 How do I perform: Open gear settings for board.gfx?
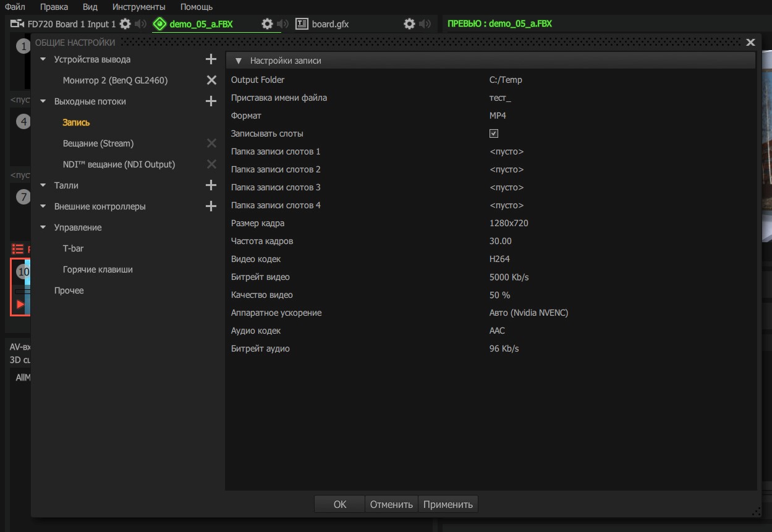click(409, 24)
